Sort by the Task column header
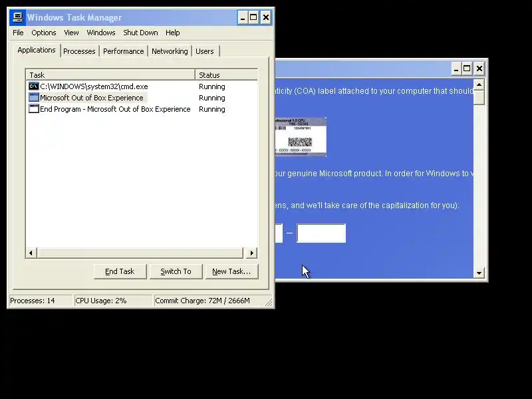The image size is (532, 399). pos(110,74)
